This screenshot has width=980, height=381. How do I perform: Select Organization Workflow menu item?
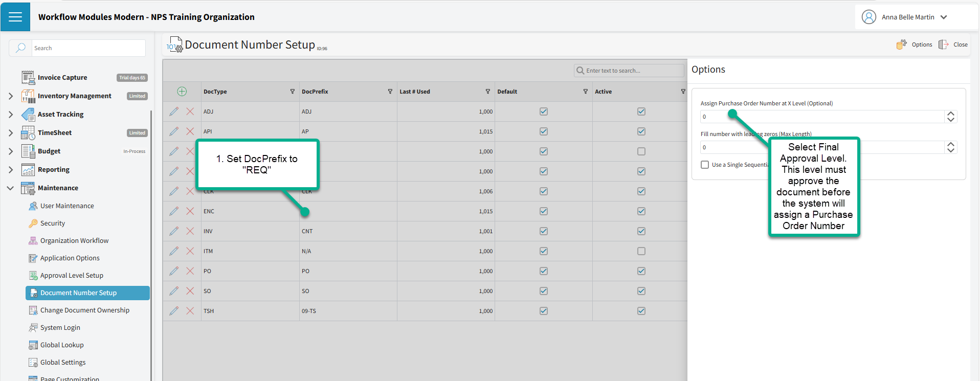coord(74,241)
